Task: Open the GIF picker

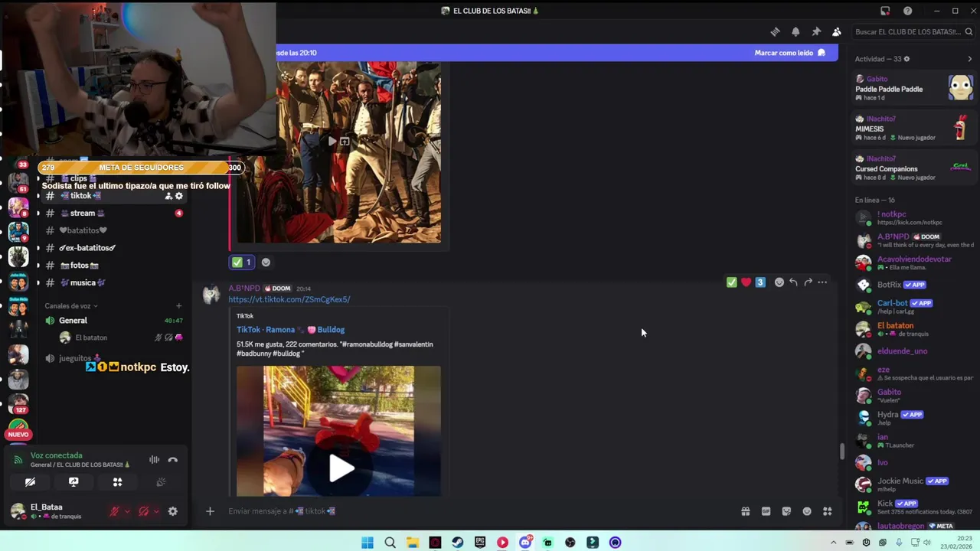Action: tap(766, 511)
